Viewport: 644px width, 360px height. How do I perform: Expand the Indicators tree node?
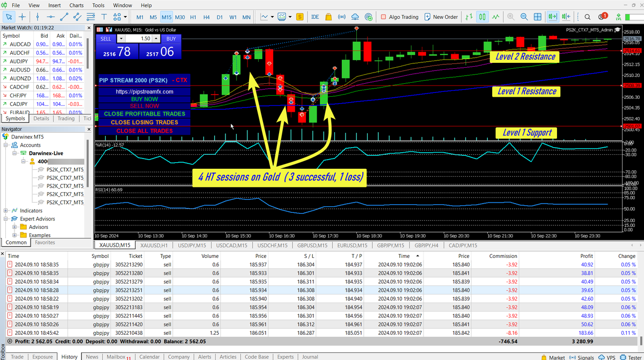point(6,211)
